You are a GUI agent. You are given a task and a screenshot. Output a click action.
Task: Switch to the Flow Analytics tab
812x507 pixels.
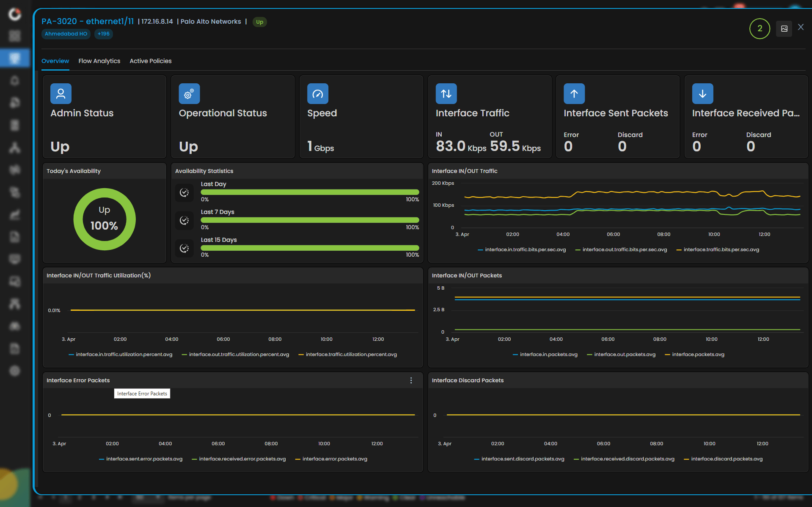[x=99, y=61]
